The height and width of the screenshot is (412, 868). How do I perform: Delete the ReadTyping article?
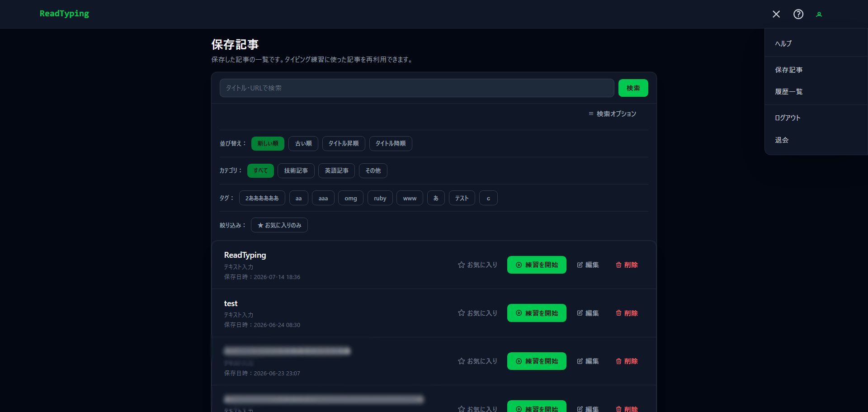point(627,265)
